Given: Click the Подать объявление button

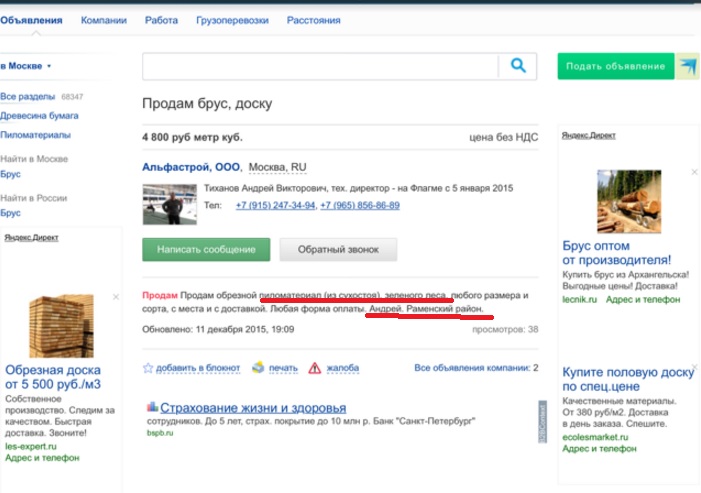Looking at the screenshot, I should 616,66.
